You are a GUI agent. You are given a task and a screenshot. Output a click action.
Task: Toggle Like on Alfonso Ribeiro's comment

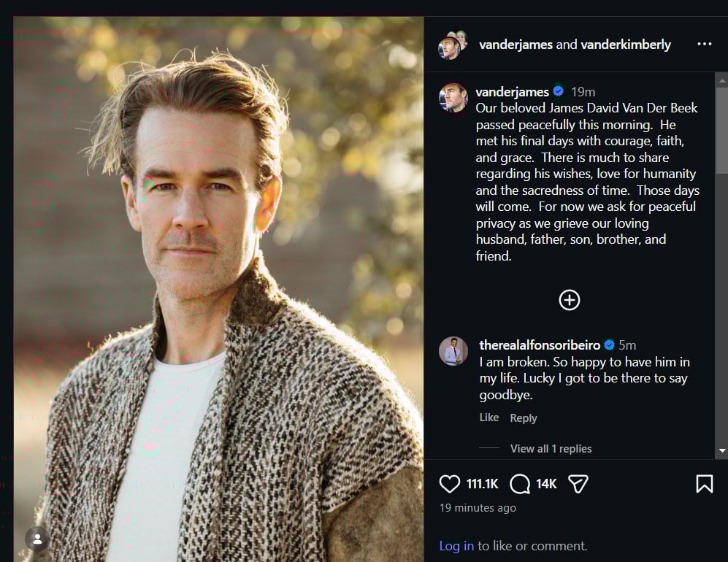488,417
